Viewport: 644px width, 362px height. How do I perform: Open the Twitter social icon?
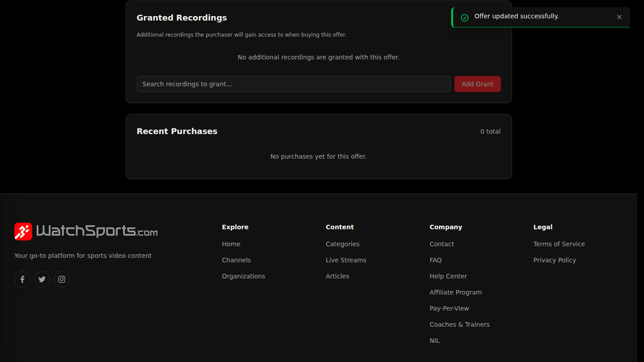pos(42,279)
